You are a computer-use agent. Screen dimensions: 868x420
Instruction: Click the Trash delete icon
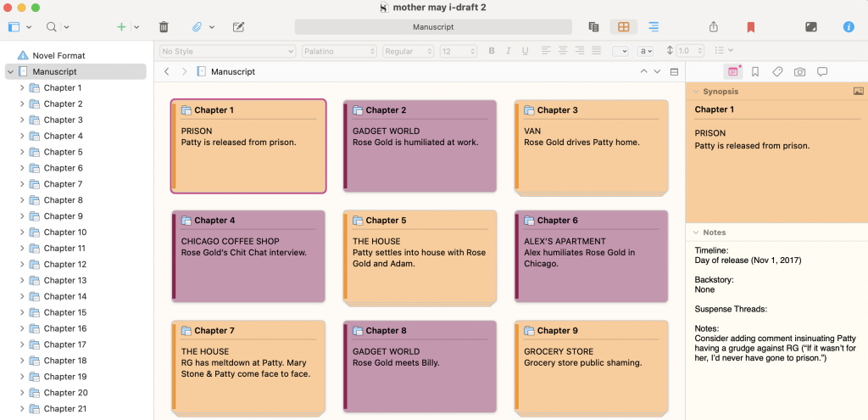pyautogui.click(x=164, y=26)
